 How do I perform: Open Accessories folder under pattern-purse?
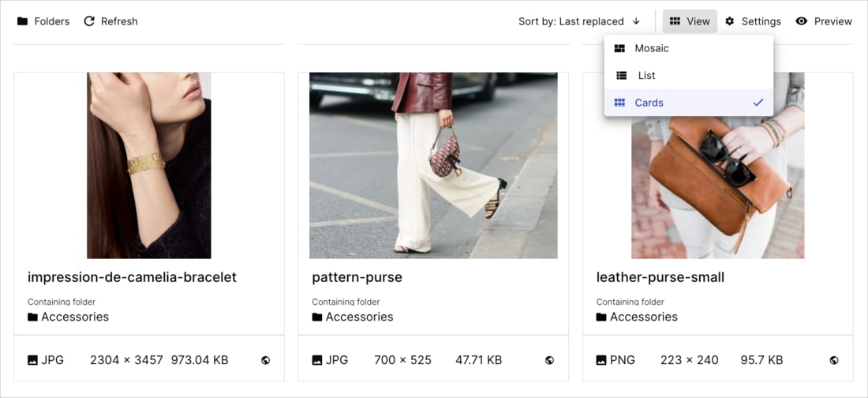tap(353, 317)
